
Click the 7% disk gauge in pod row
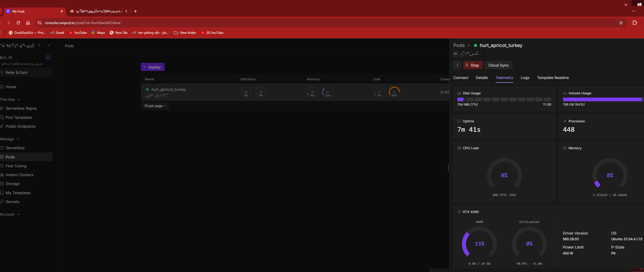click(x=379, y=93)
